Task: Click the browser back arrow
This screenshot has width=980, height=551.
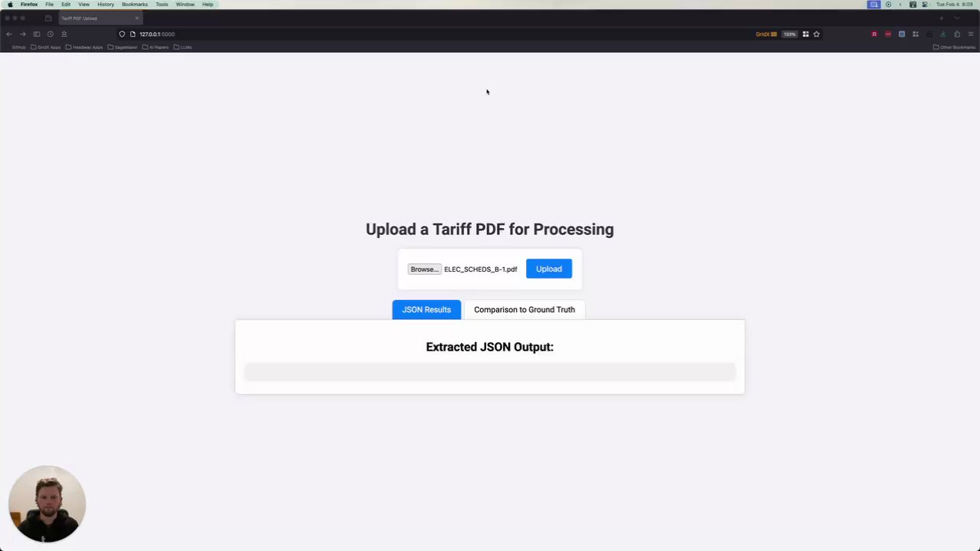Action: [x=9, y=34]
